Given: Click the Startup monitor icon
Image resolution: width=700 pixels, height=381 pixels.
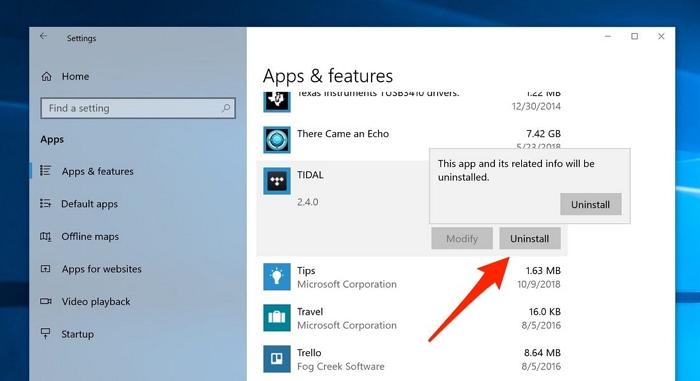Looking at the screenshot, I should 46,334.
